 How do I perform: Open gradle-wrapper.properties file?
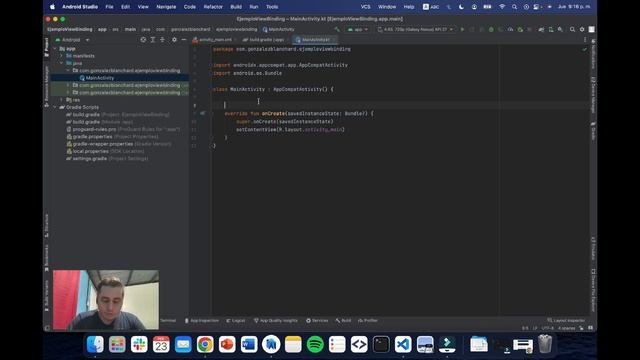[119, 144]
